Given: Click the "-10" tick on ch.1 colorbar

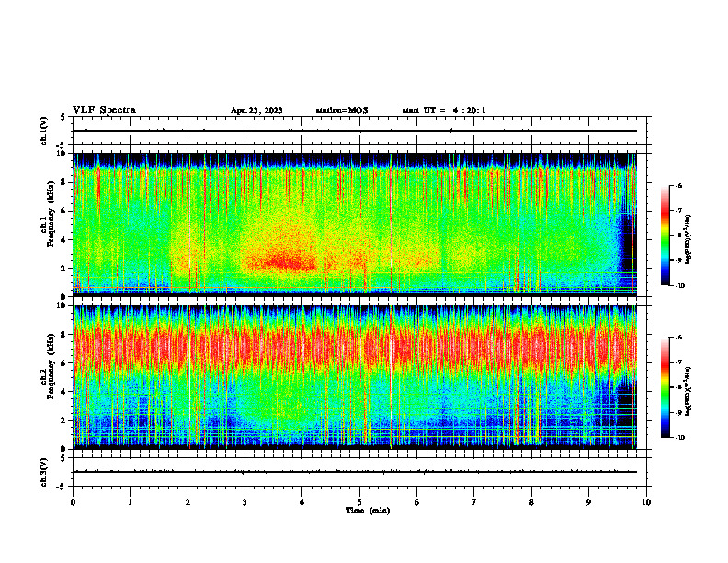Looking at the screenshot, I should 678,286.
